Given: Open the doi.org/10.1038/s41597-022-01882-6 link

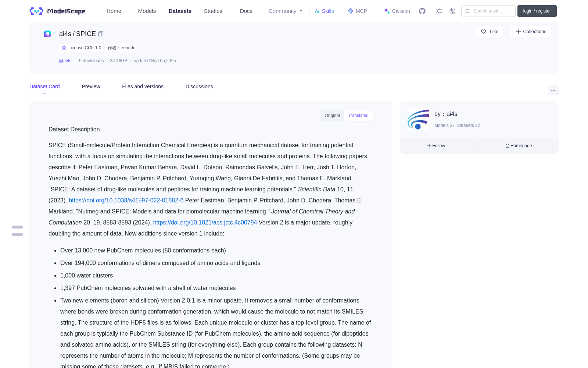Looking at the screenshot, I should tap(126, 200).
